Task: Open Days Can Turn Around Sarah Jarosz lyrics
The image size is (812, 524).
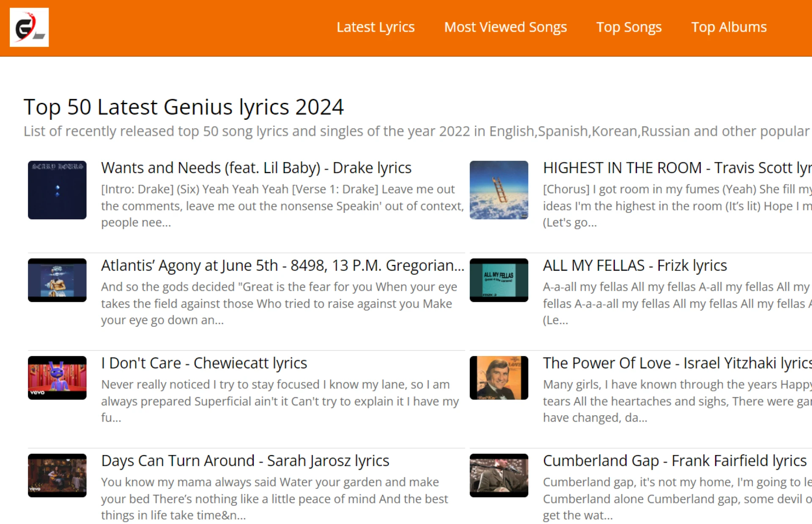Action: (245, 461)
